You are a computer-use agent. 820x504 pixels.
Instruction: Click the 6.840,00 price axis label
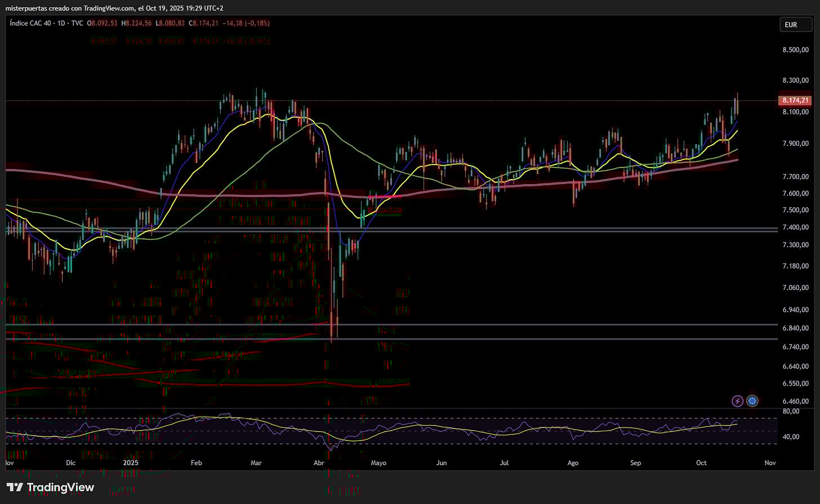point(795,328)
